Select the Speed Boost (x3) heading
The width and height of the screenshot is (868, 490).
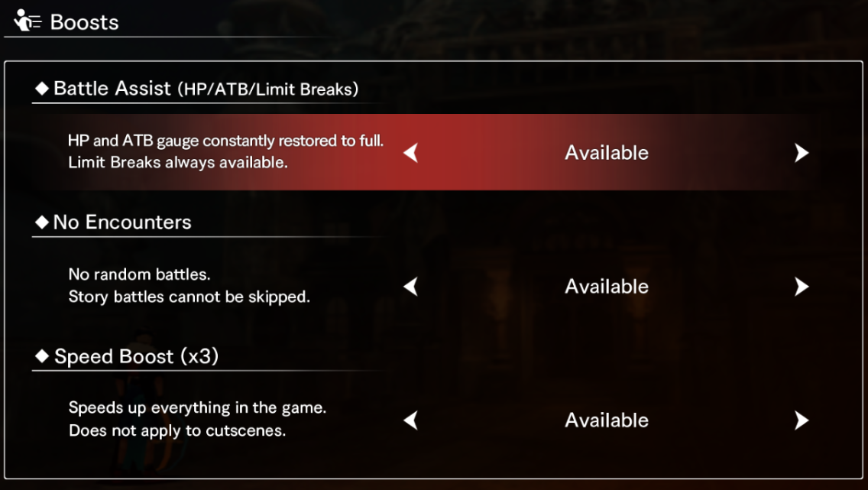136,356
